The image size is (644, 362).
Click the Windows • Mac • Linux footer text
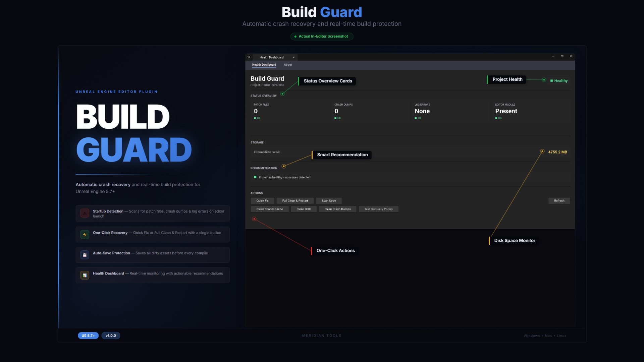pos(545,336)
